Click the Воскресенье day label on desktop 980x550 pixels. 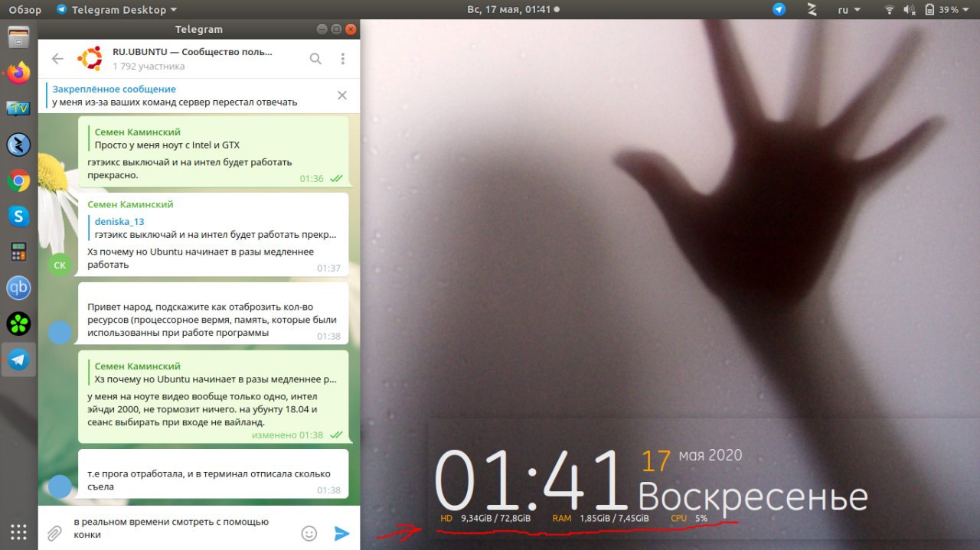coord(753,496)
